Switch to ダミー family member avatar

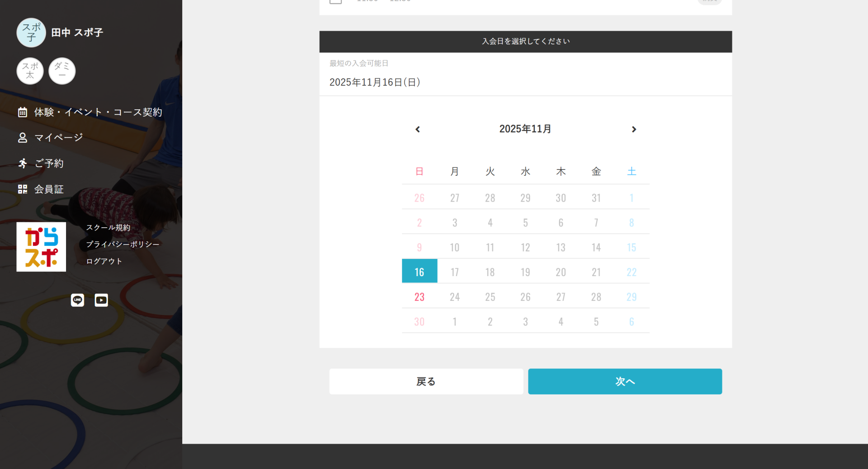pos(62,71)
